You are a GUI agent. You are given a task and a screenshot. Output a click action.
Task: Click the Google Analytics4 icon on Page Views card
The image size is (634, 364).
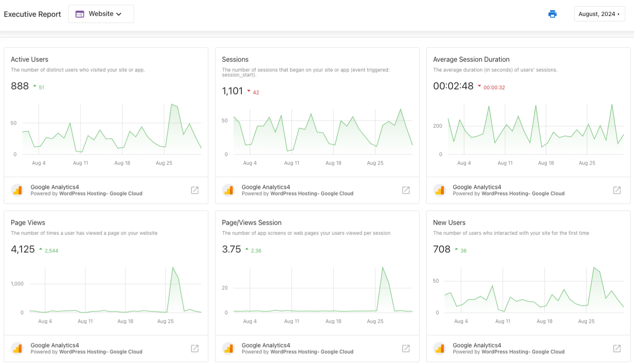[x=17, y=348]
